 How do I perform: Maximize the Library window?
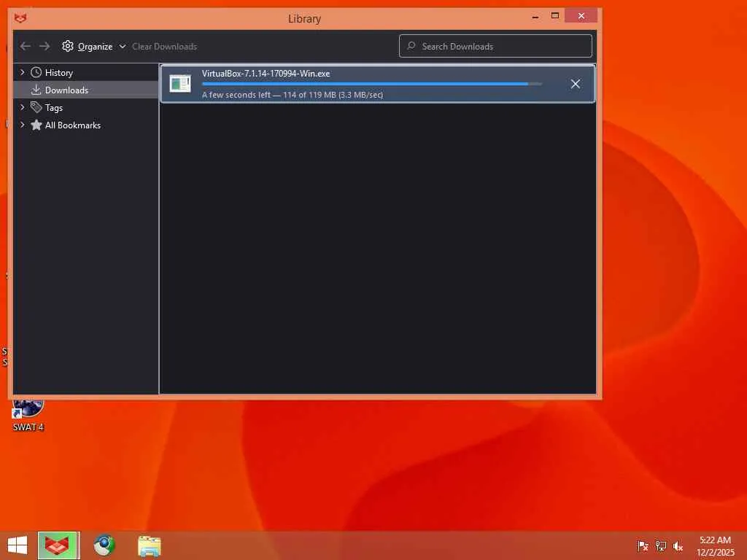(x=555, y=16)
